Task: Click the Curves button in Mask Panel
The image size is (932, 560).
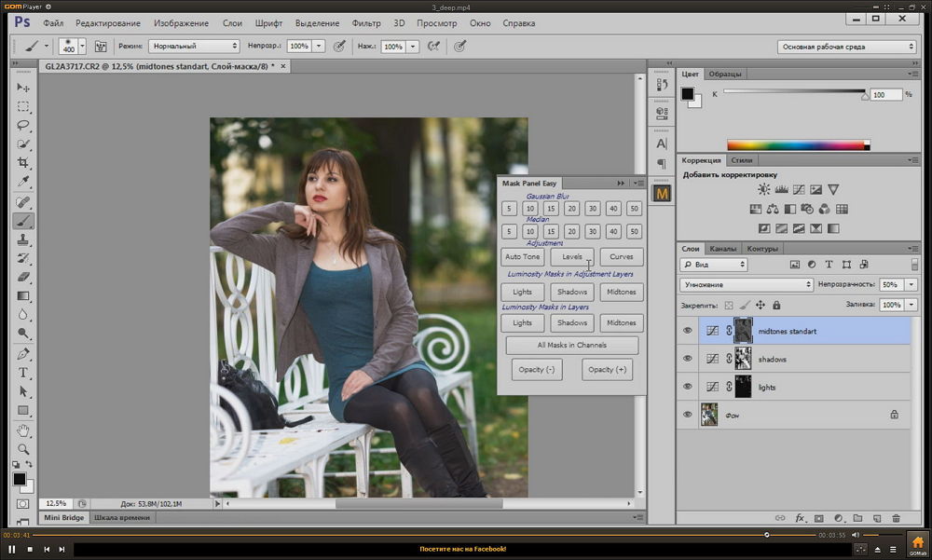Action: coord(621,257)
